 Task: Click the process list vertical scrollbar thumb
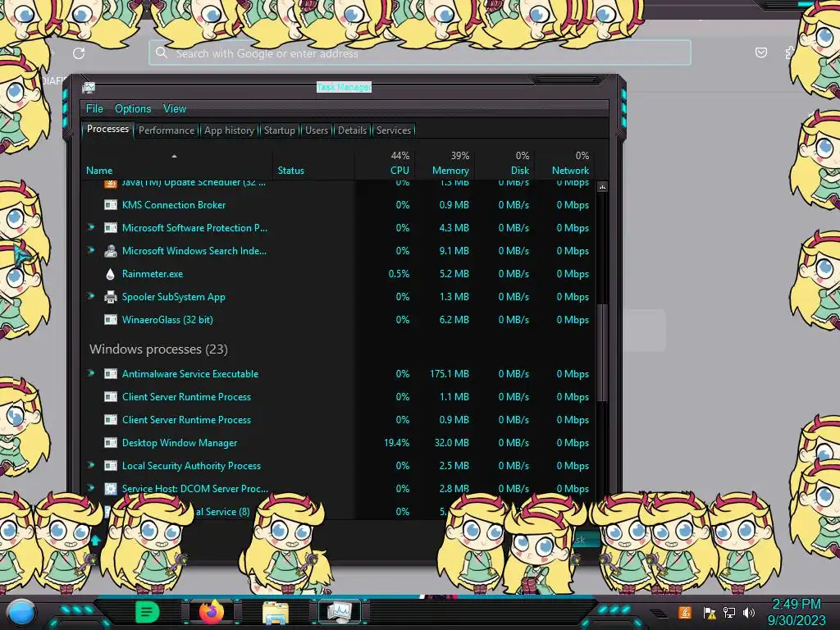[602, 353]
